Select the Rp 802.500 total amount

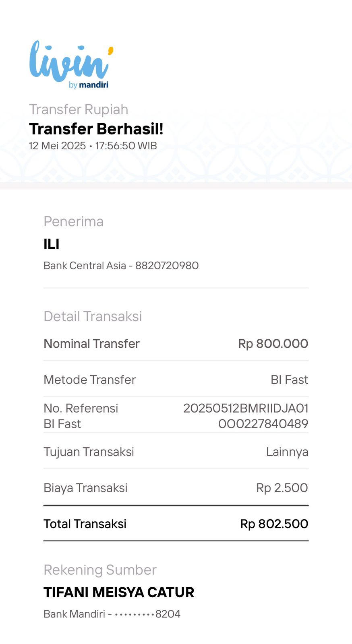click(x=274, y=524)
